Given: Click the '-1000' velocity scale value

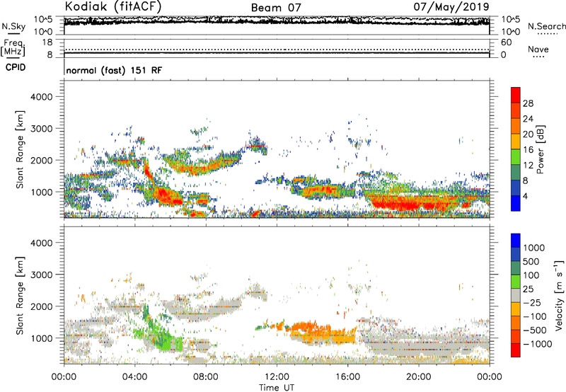Looking at the screenshot, I should [x=538, y=344].
